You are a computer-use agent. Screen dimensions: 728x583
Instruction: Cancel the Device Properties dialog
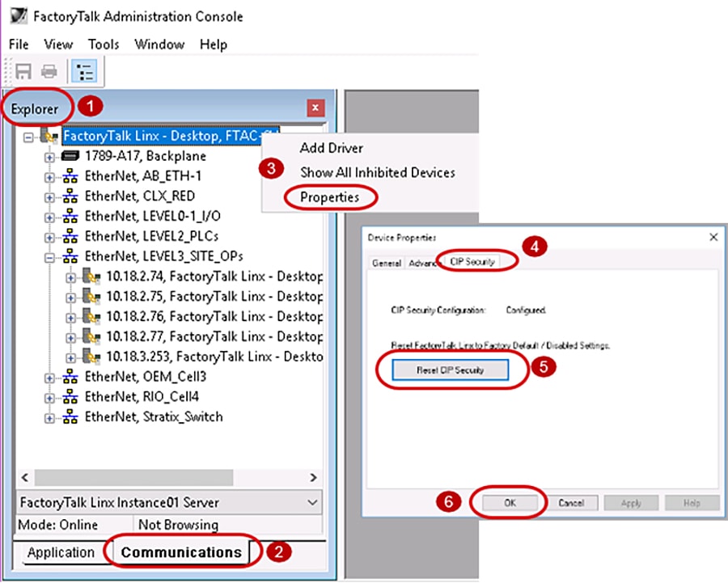tap(570, 503)
